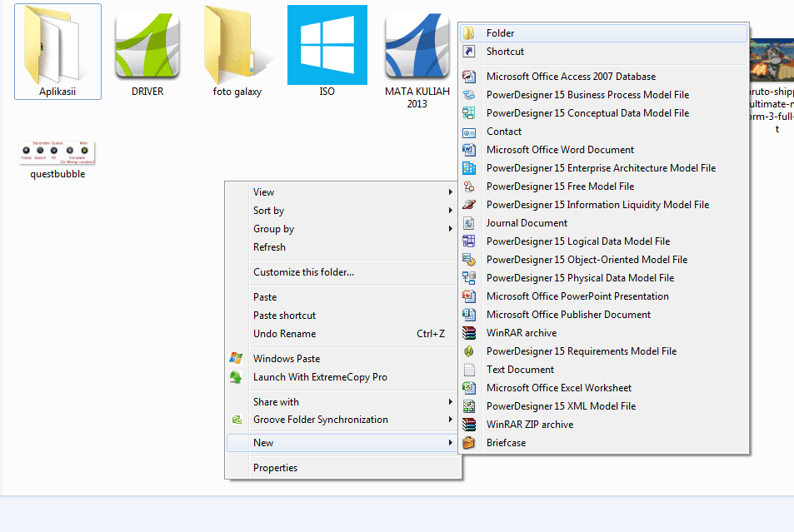The image size is (794, 532).
Task: Click the Ctrl+Z shortcut label
Action: [x=431, y=334]
